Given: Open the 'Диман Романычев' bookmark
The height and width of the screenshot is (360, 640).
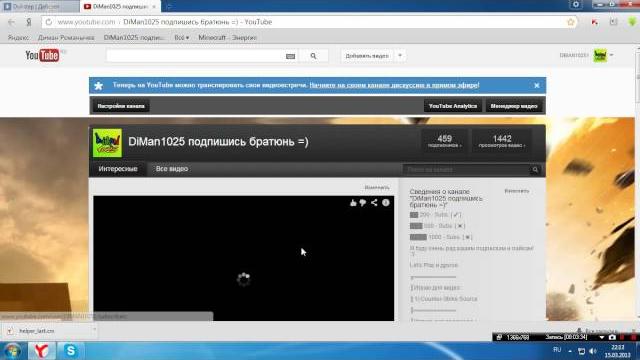Looking at the screenshot, I should tap(66, 38).
